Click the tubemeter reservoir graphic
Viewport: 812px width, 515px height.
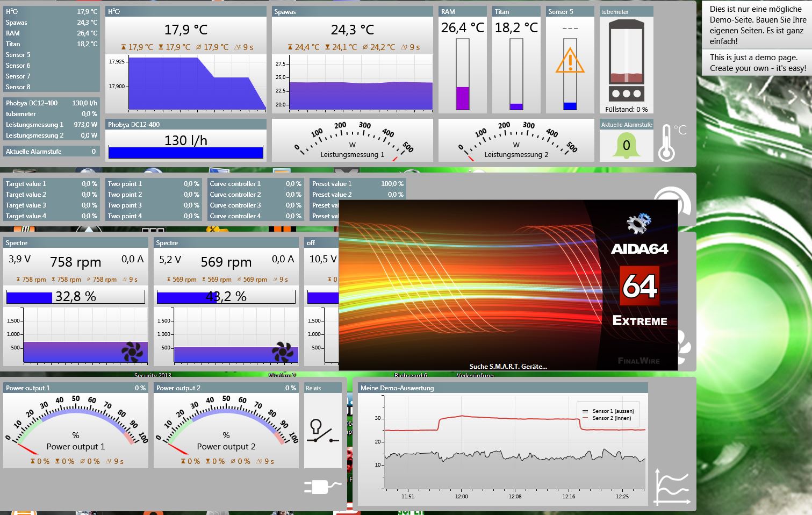tap(626, 61)
